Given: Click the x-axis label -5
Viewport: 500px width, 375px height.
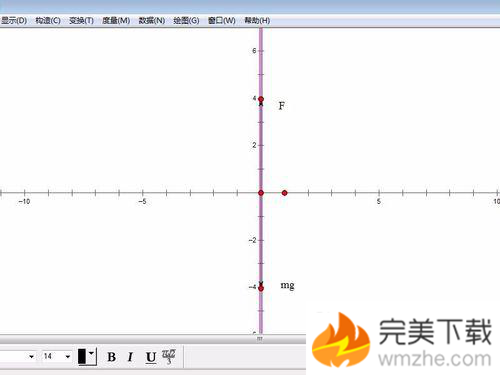Looking at the screenshot, I should coord(142,201).
